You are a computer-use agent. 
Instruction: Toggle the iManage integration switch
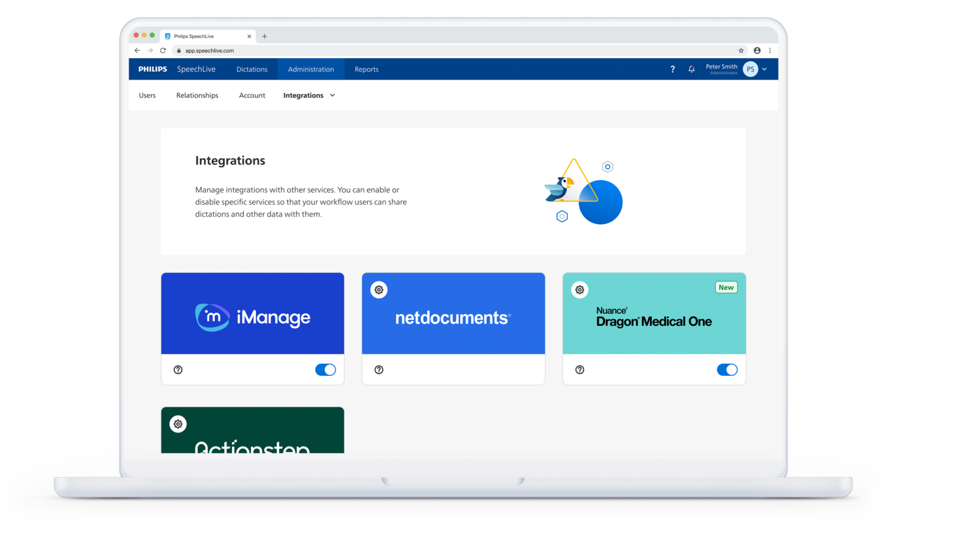pyautogui.click(x=325, y=369)
